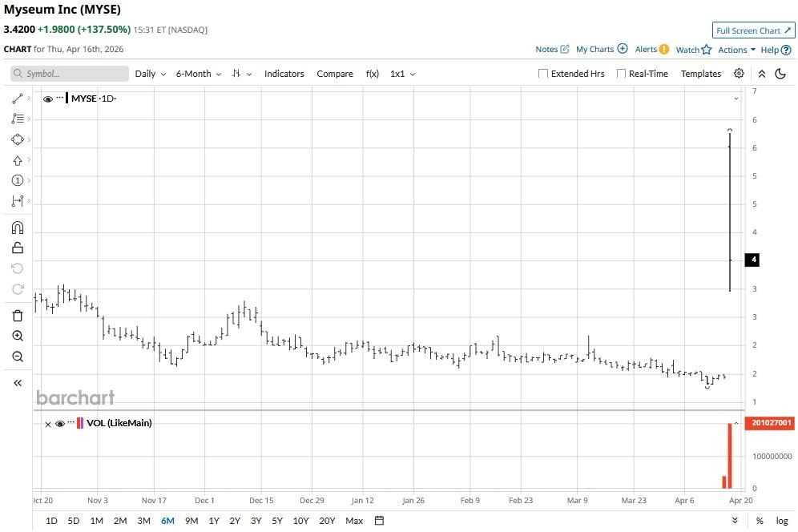Enable Extended Hrs checkbox
798x532 pixels.
pos(543,73)
